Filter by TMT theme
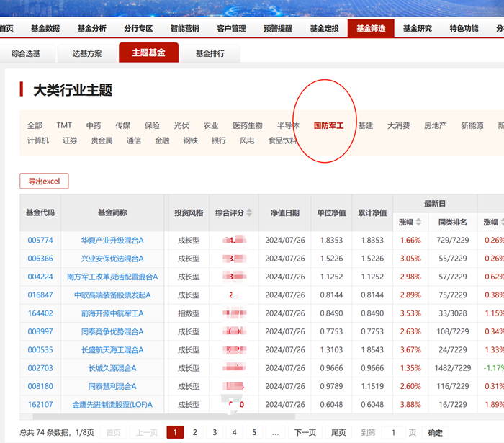Viewport: 504px width, 443px height. click(x=64, y=125)
